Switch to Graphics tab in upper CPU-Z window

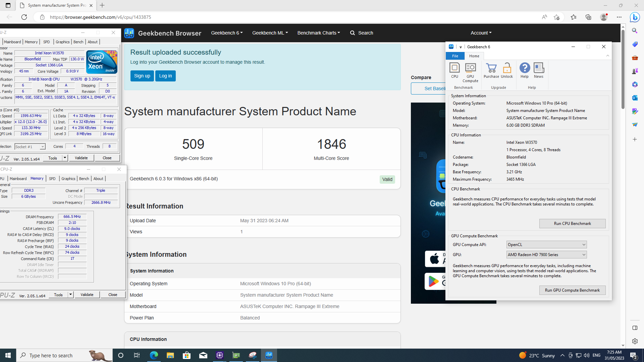pyautogui.click(x=63, y=42)
